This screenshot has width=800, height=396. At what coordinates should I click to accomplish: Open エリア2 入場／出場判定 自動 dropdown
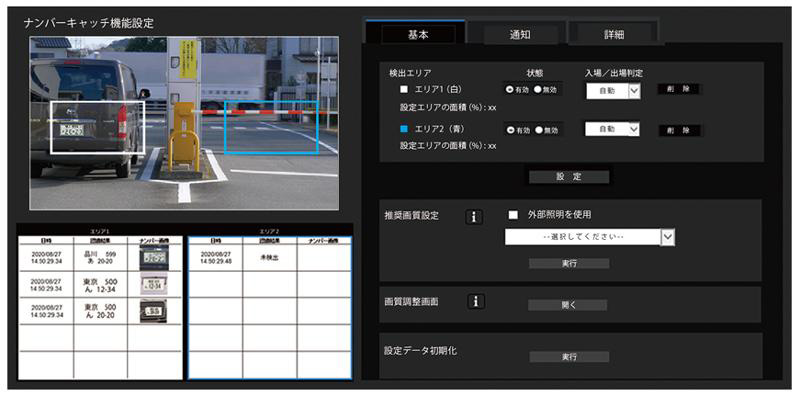(612, 129)
